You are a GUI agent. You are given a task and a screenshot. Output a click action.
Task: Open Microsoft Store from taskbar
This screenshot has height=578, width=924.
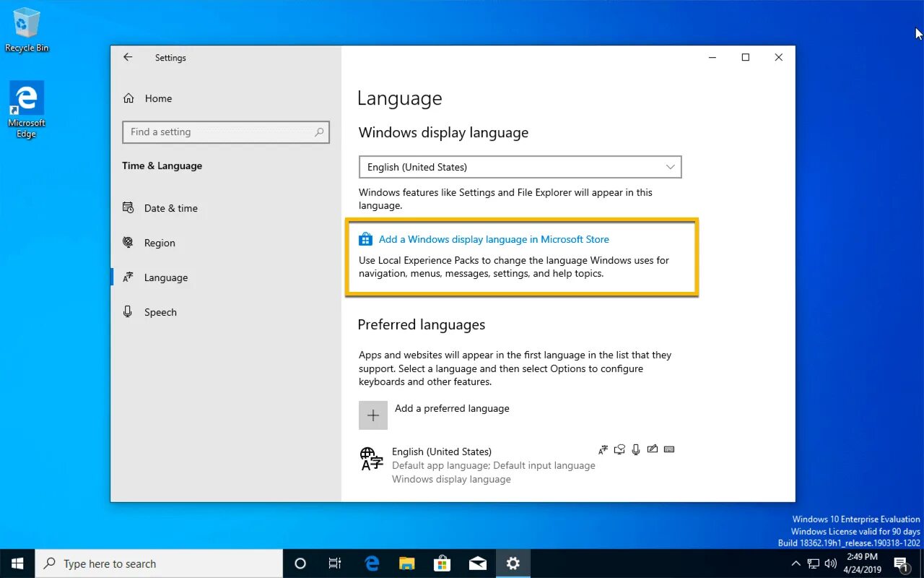click(443, 564)
